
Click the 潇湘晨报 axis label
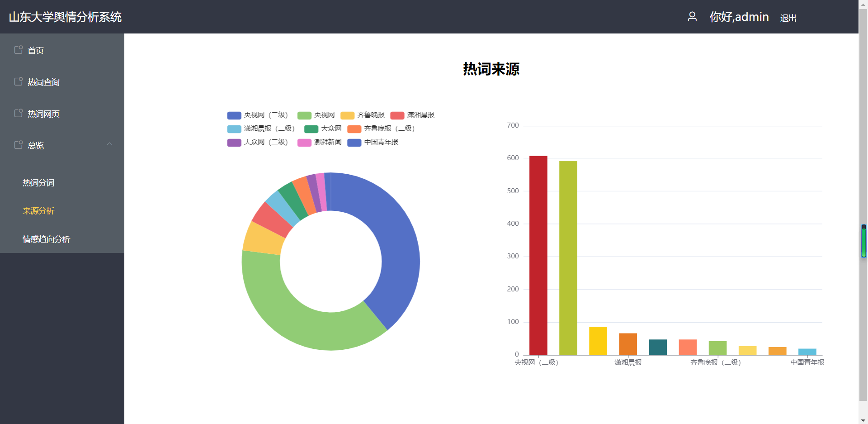click(x=628, y=362)
